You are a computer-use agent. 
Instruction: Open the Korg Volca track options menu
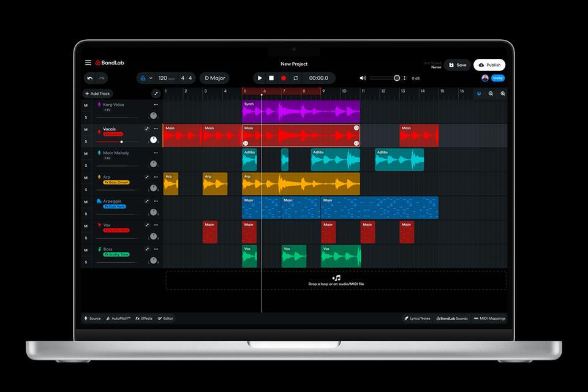[x=156, y=105]
